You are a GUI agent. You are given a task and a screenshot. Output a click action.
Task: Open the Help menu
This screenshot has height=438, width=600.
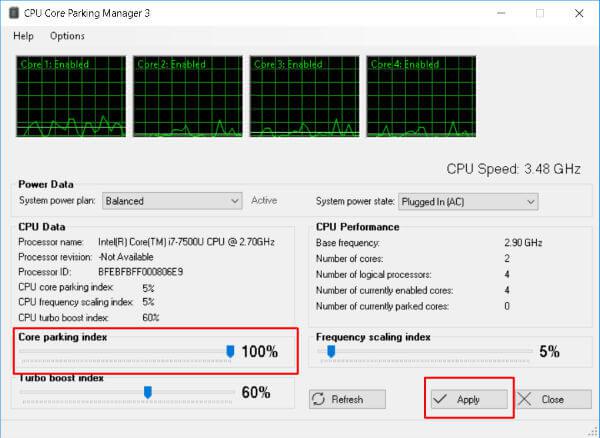[x=23, y=36]
